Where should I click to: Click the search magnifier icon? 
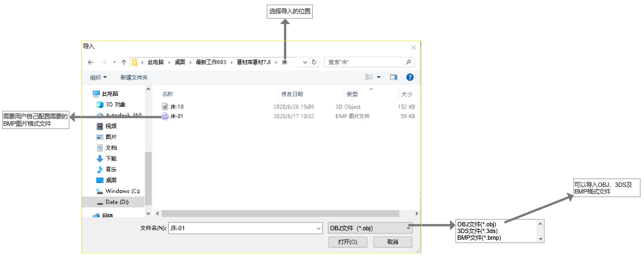pyautogui.click(x=408, y=62)
